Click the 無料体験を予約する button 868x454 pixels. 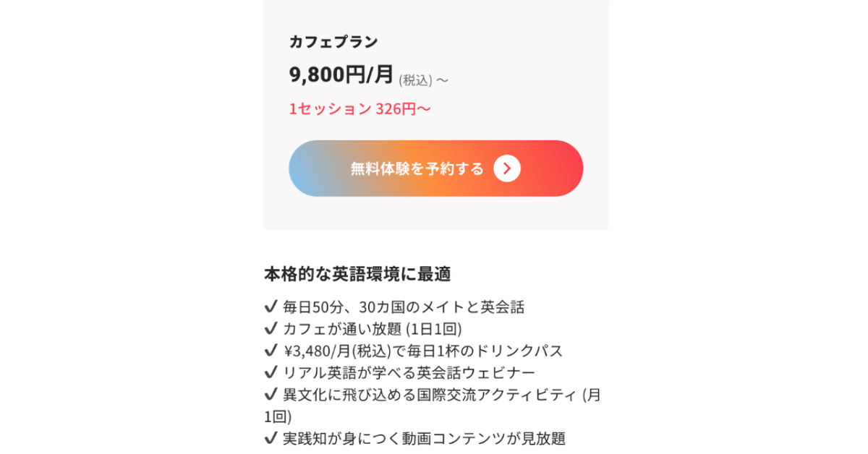click(x=435, y=168)
